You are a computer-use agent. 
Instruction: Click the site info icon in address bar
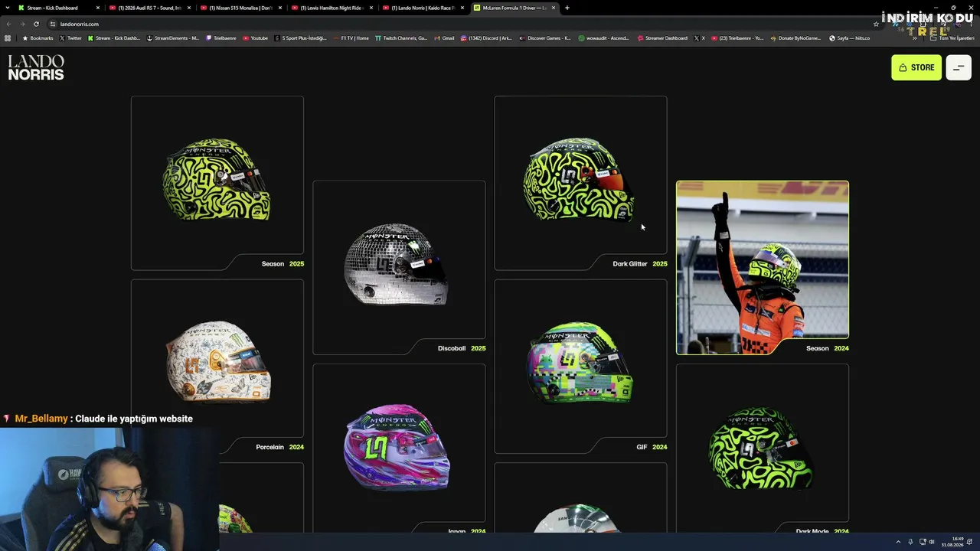(x=53, y=24)
